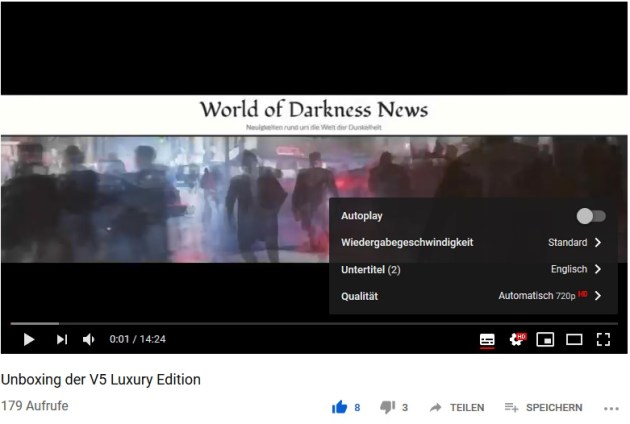
Task: Click the Autoplay label
Action: 362,216
